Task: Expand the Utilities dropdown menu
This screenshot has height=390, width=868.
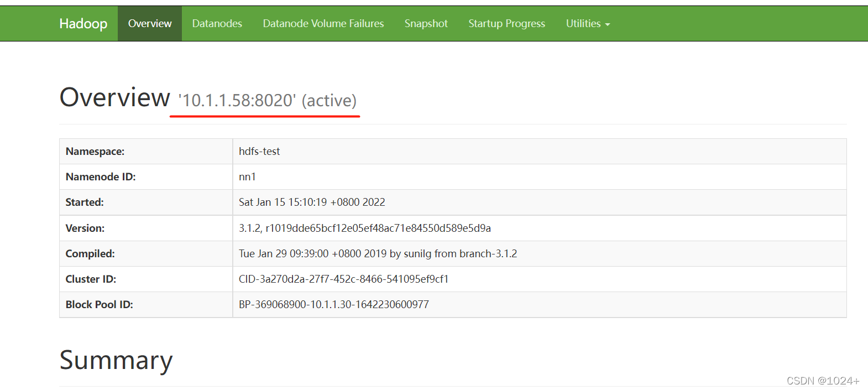Action: click(x=588, y=24)
